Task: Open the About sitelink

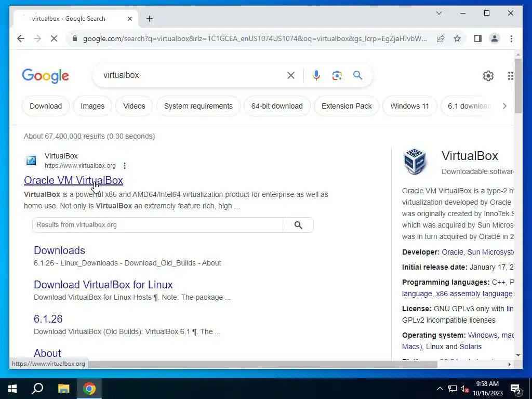Action: (x=47, y=353)
